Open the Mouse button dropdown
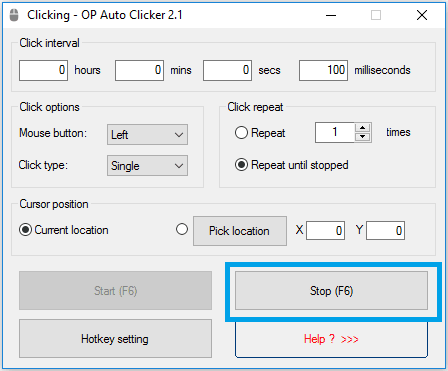 [147, 135]
